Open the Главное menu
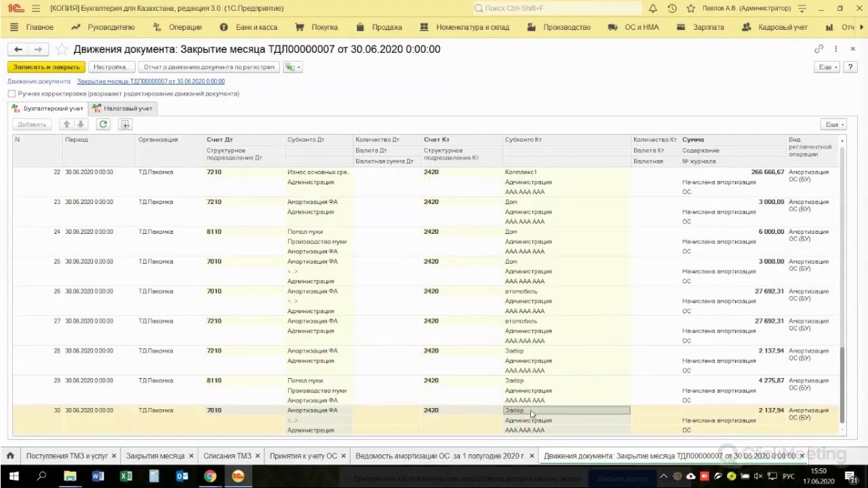The image size is (868, 488). coord(33,27)
